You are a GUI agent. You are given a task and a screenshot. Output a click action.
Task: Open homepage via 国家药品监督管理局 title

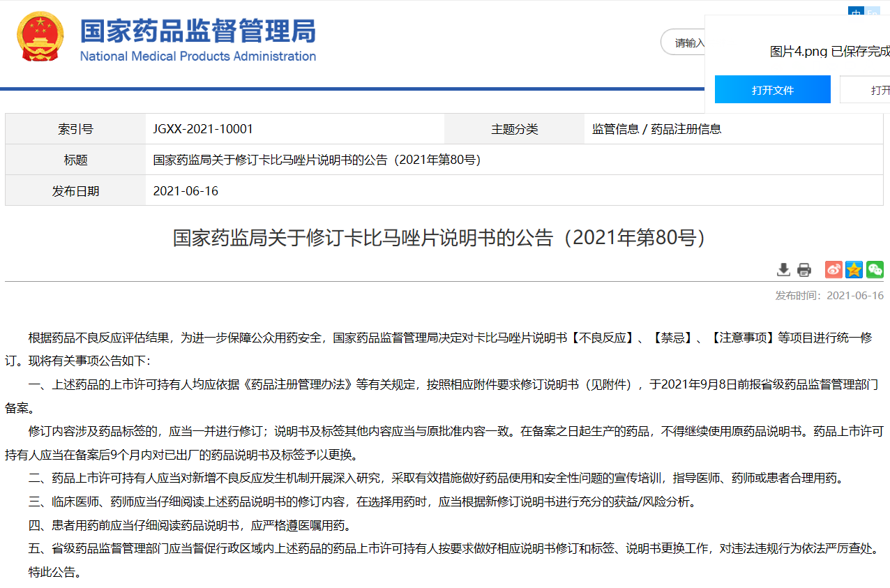(198, 31)
